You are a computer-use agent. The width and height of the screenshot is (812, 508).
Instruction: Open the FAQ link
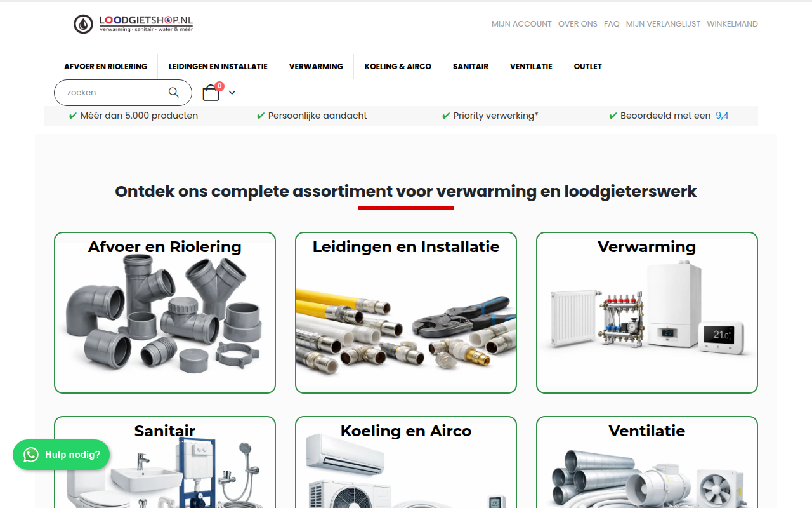pos(612,24)
